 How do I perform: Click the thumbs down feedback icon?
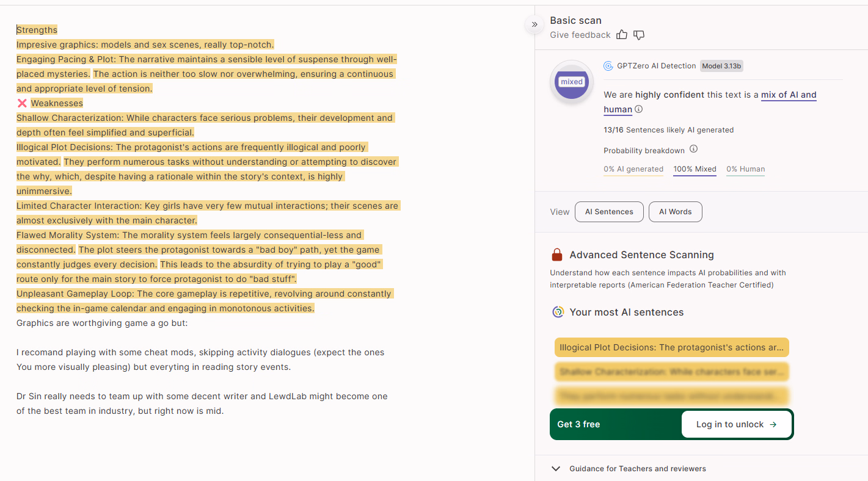pos(639,35)
